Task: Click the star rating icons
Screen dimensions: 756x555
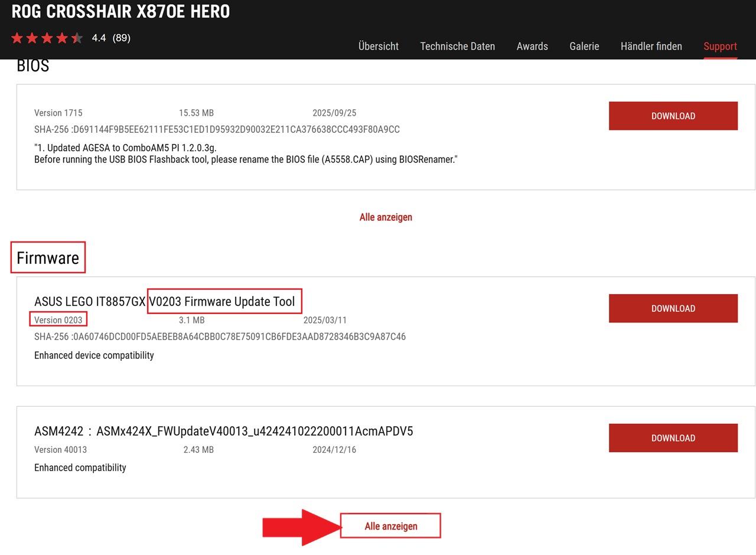Action: tap(47, 38)
